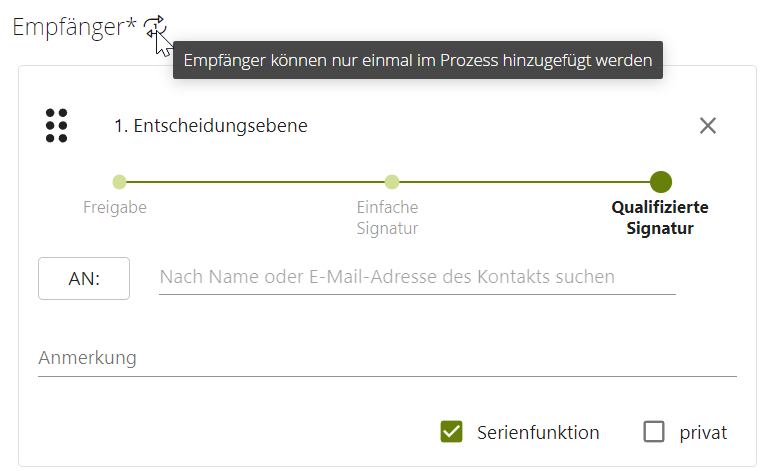Click the Freigabe text label
This screenshot has width=781, height=471.
[114, 208]
